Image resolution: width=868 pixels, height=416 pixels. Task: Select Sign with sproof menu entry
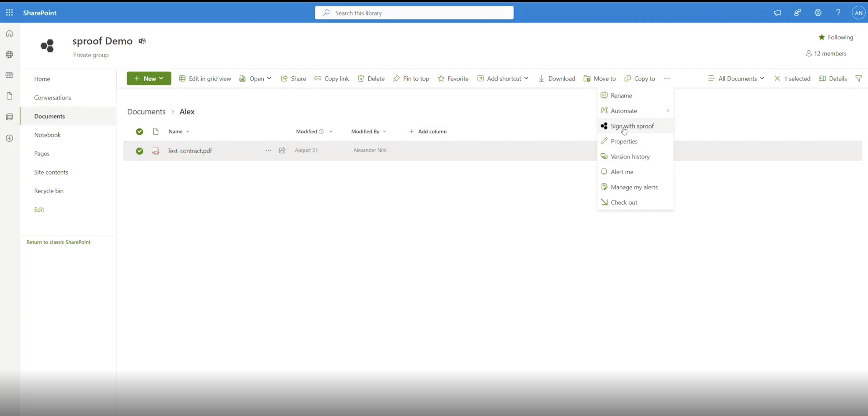(x=635, y=126)
